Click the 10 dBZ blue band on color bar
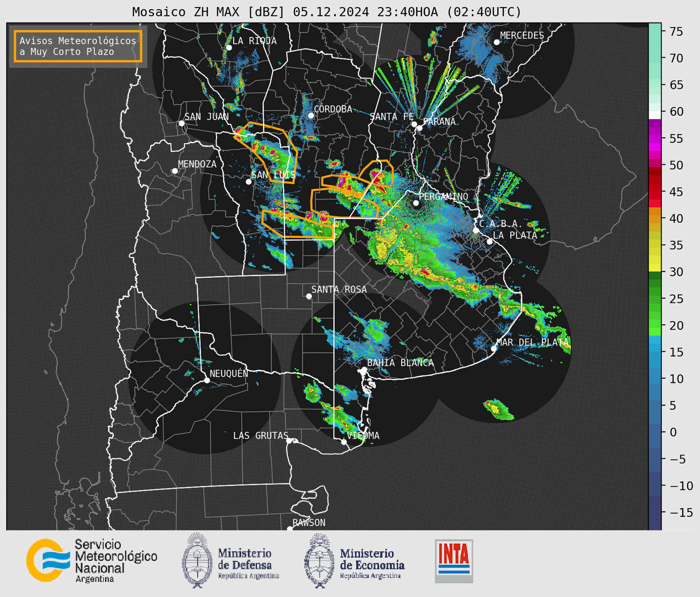 point(655,379)
